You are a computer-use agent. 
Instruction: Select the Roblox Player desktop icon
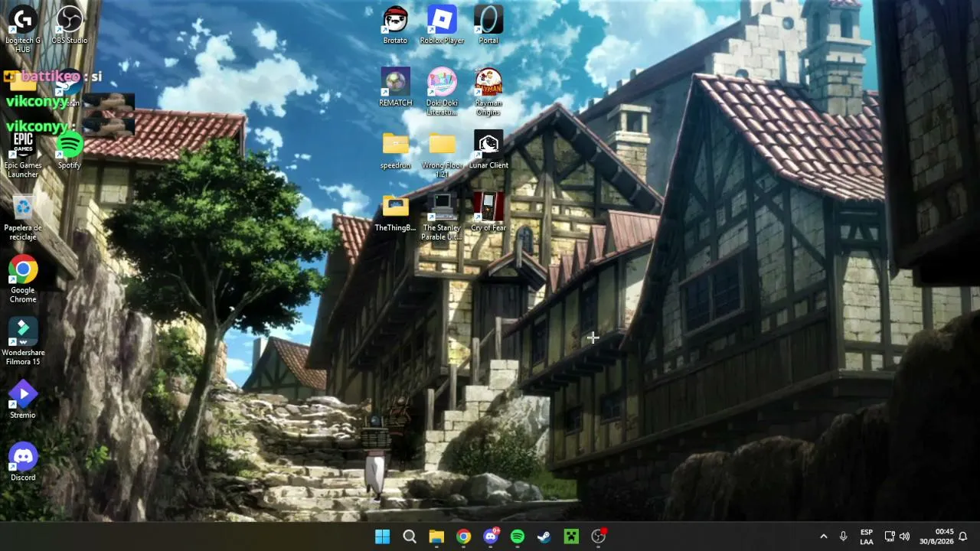(x=442, y=24)
